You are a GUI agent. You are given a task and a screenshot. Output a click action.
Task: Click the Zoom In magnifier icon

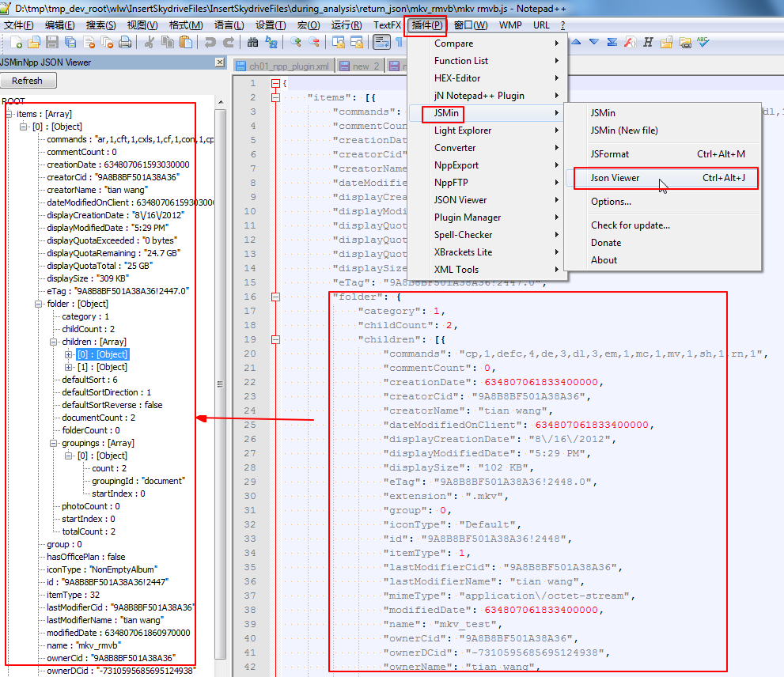(x=295, y=43)
